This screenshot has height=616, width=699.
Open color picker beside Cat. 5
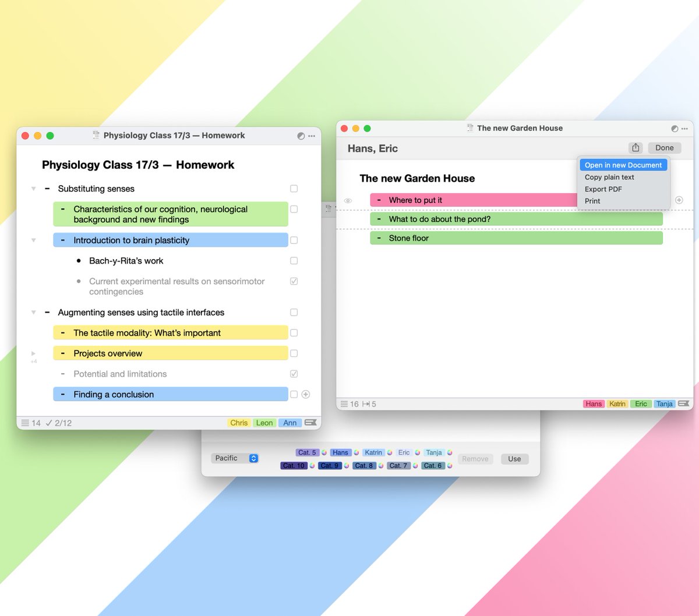click(324, 452)
